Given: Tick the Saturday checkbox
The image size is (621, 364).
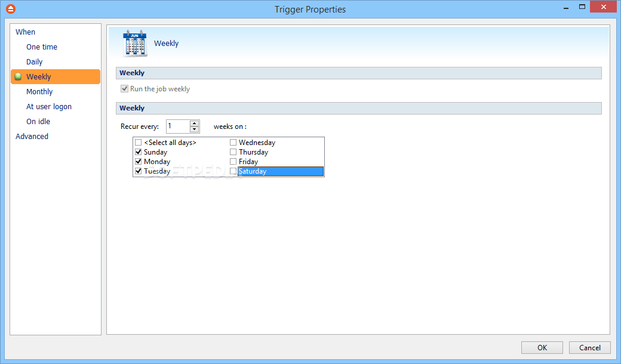Looking at the screenshot, I should pyautogui.click(x=233, y=171).
